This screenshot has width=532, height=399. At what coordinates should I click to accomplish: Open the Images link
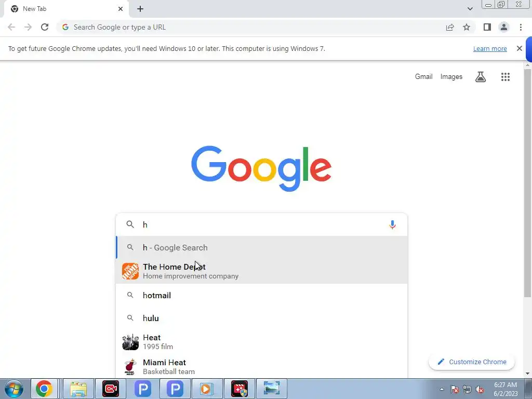coord(451,77)
